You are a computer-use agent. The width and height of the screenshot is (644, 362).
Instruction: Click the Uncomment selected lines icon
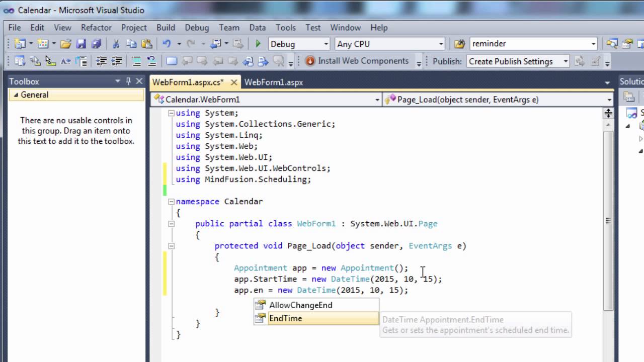tap(151, 61)
